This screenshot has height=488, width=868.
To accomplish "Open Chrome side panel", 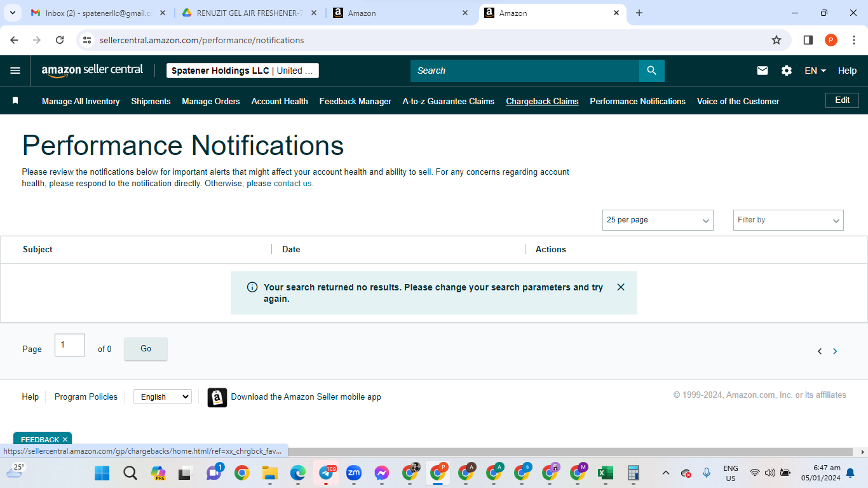I will pyautogui.click(x=808, y=40).
